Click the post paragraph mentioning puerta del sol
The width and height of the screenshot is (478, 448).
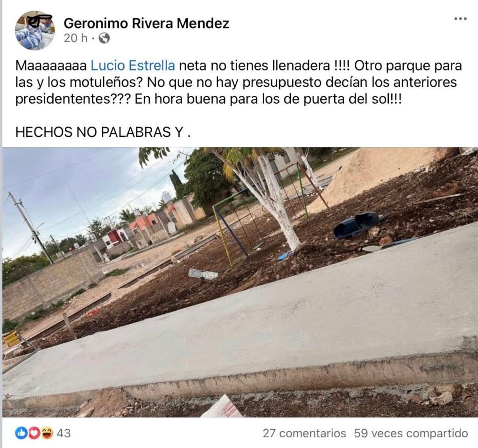(239, 82)
